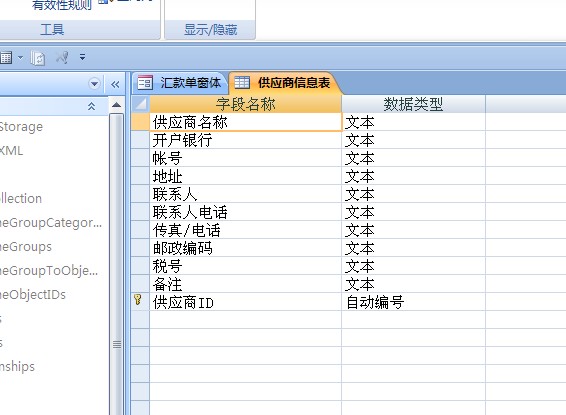566x415 pixels.
Task: Click the 供应商名称 field name cell
Action: pyautogui.click(x=245, y=122)
